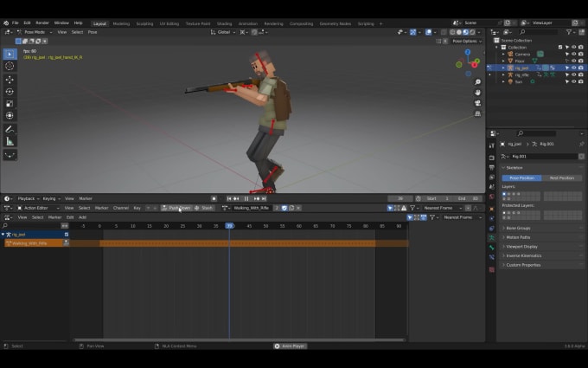Open the Pose menu in viewport header

[x=93, y=32]
